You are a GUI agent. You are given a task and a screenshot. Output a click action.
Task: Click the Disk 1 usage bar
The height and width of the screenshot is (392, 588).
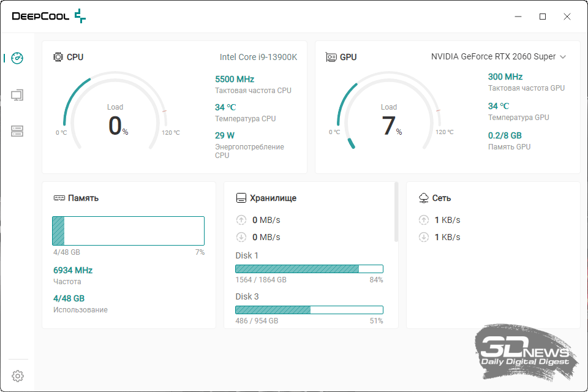pos(309,269)
